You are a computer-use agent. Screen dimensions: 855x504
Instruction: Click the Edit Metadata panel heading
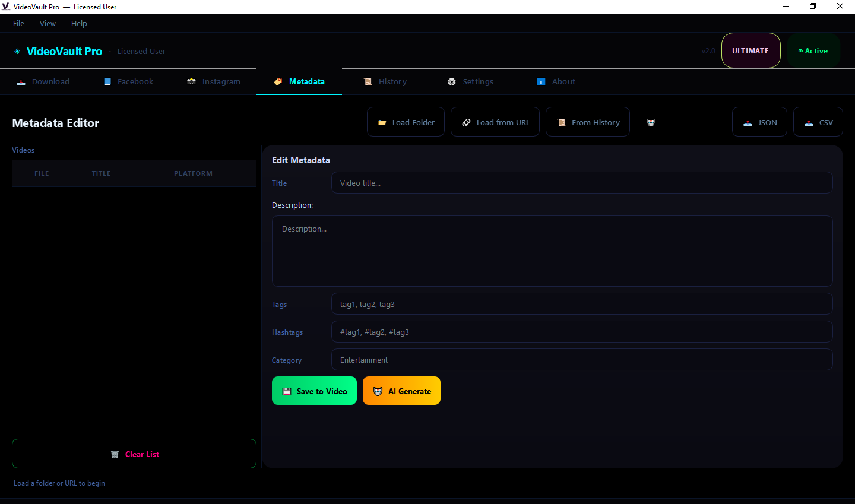[x=301, y=160]
